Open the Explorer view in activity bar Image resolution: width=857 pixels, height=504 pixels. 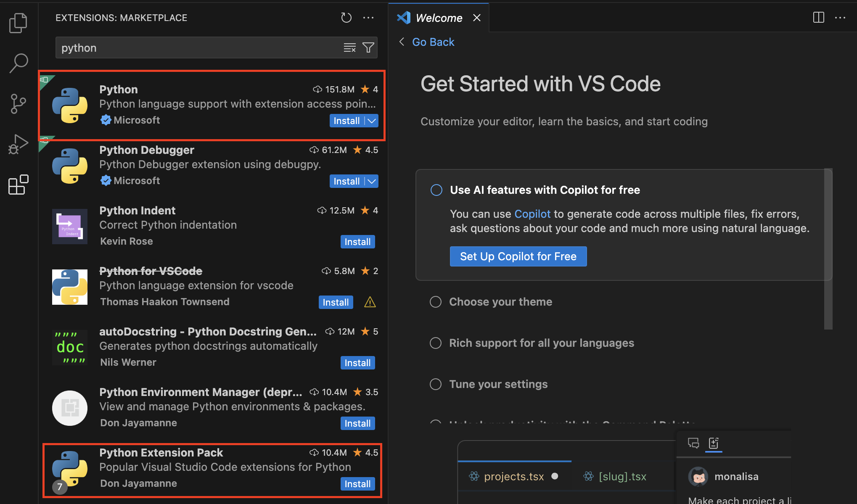point(18,23)
